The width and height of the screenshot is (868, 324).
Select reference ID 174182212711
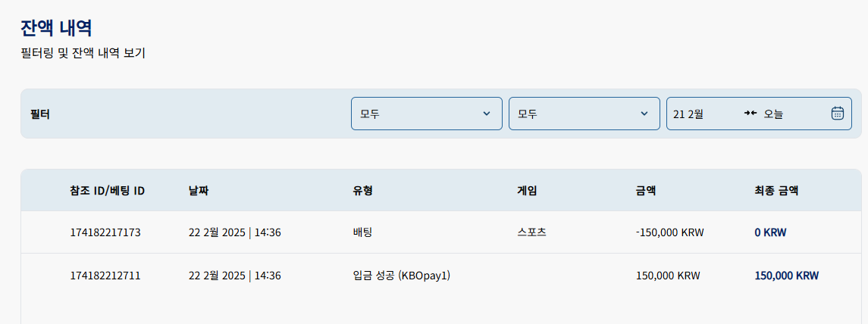(105, 276)
